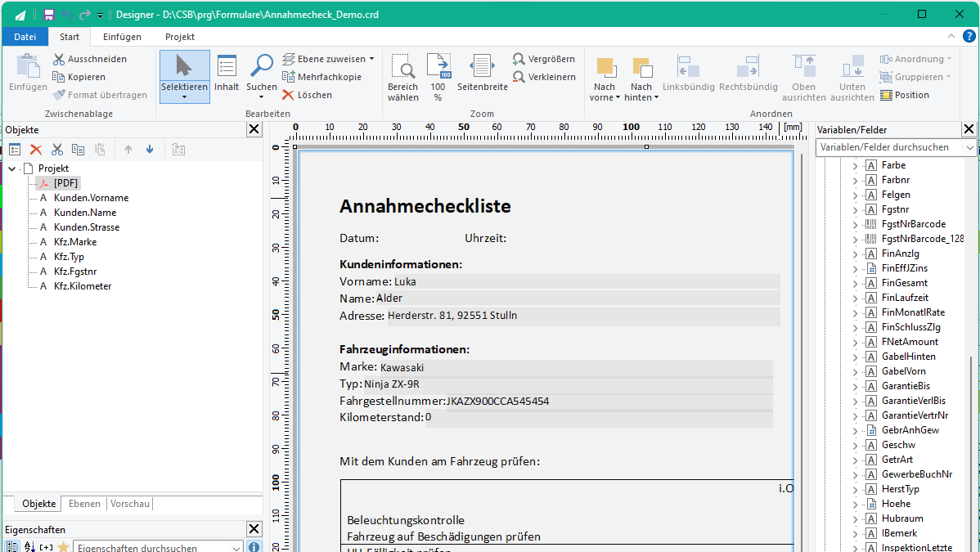The image size is (980, 552).
Task: Open the Datei menu
Action: click(25, 37)
